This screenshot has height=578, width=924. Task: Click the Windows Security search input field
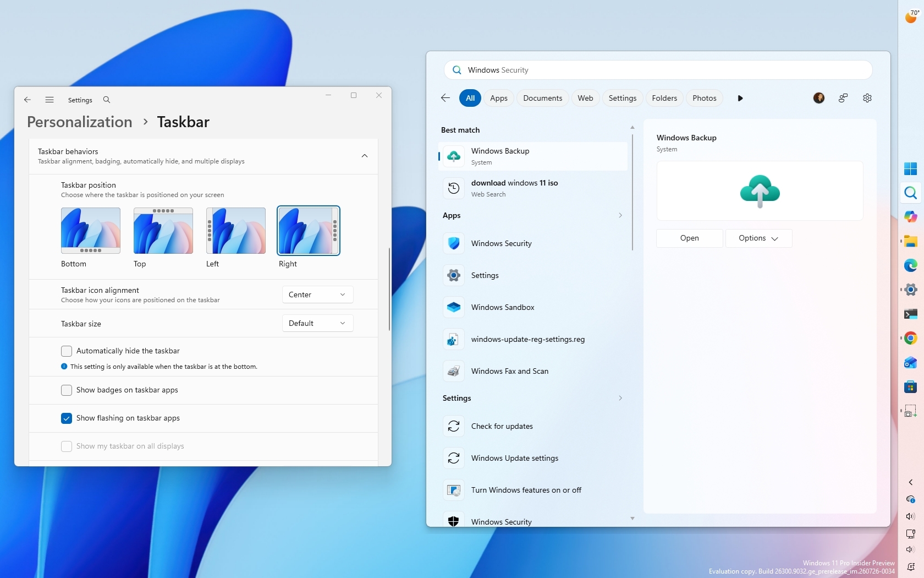coord(658,70)
